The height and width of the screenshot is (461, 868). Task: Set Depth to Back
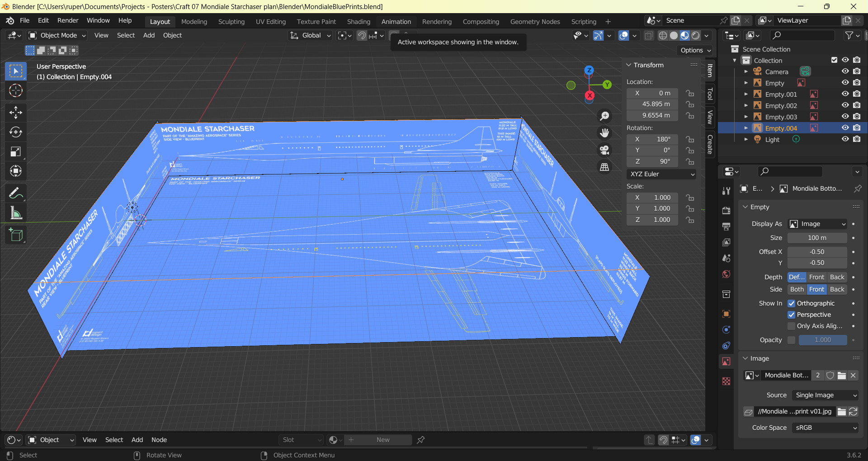click(837, 277)
